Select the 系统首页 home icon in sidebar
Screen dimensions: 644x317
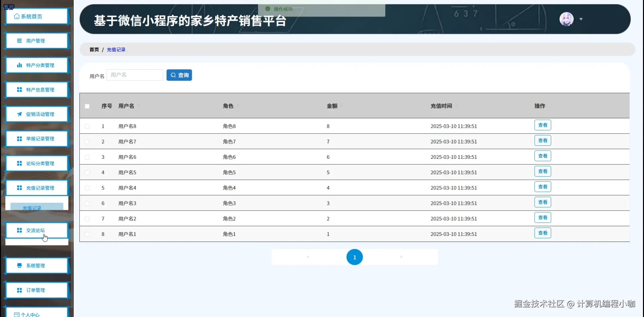pos(17,16)
